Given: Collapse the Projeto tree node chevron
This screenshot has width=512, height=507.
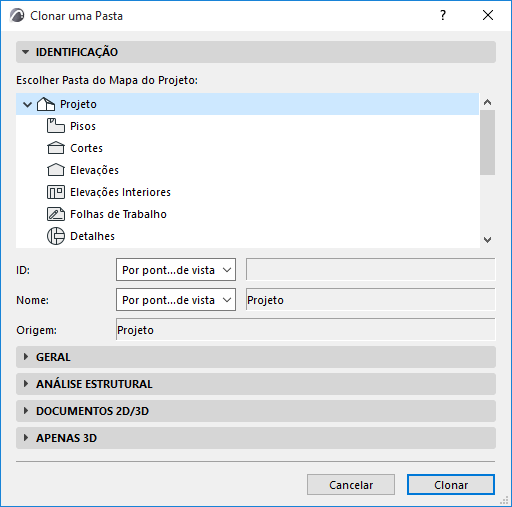Looking at the screenshot, I should point(27,104).
